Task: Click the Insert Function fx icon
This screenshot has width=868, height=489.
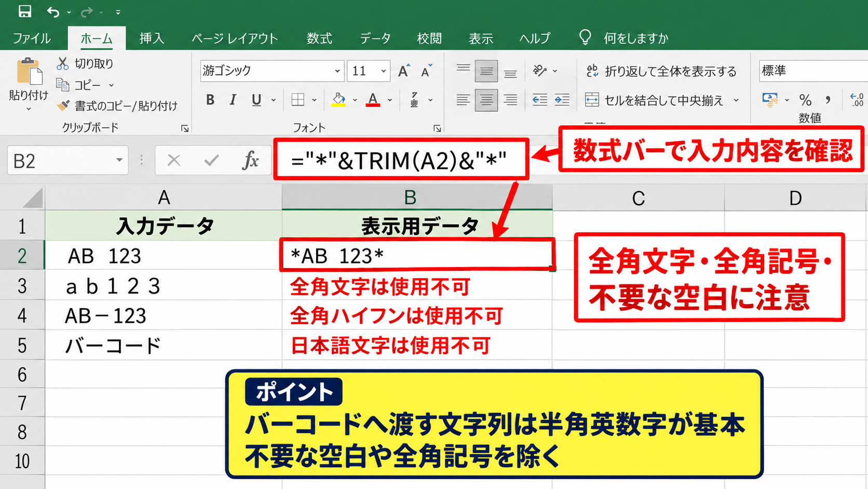Action: point(250,161)
